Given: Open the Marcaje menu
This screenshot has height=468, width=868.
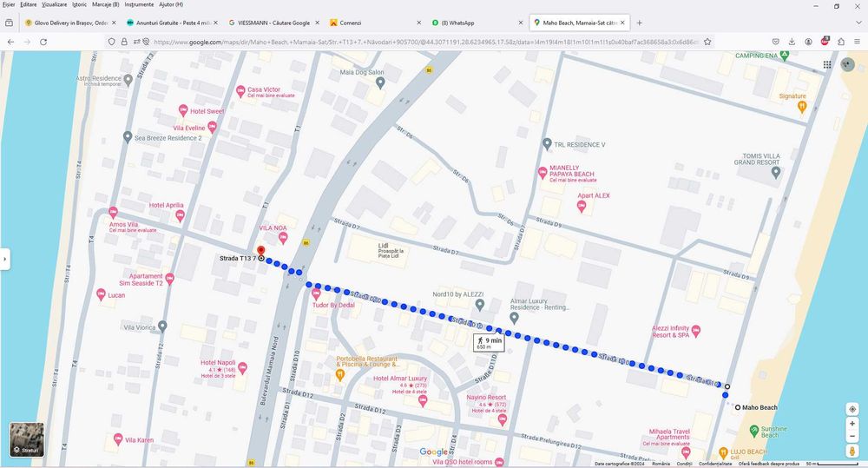Looking at the screenshot, I should click(x=106, y=4).
